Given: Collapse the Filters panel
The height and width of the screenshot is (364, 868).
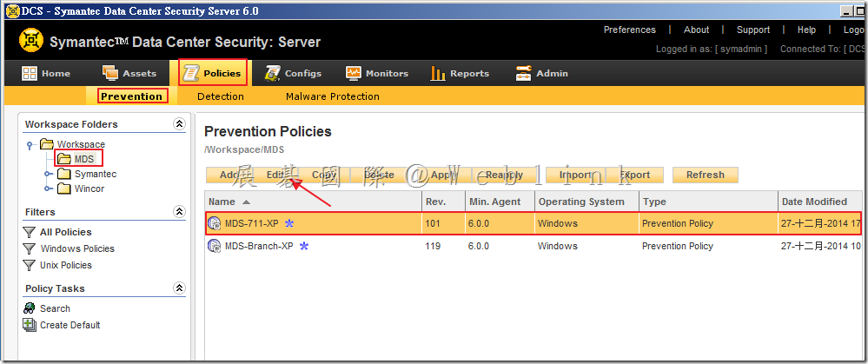Looking at the screenshot, I should pos(179,211).
